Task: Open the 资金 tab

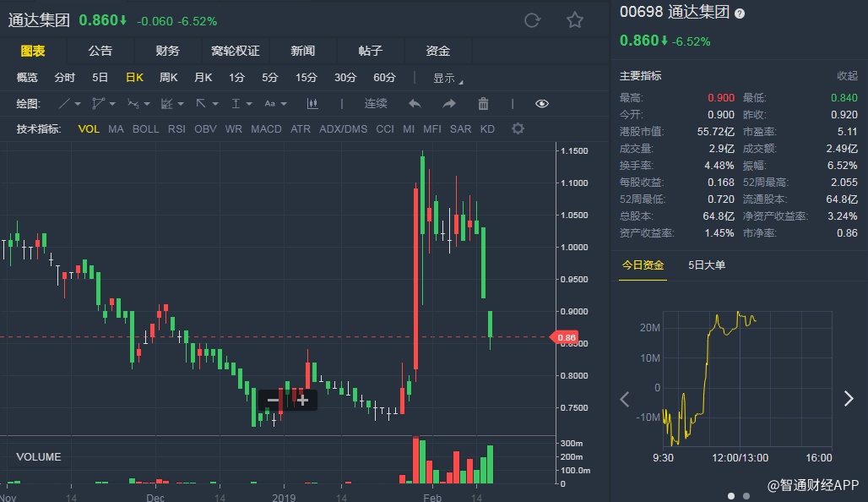Action: click(438, 51)
